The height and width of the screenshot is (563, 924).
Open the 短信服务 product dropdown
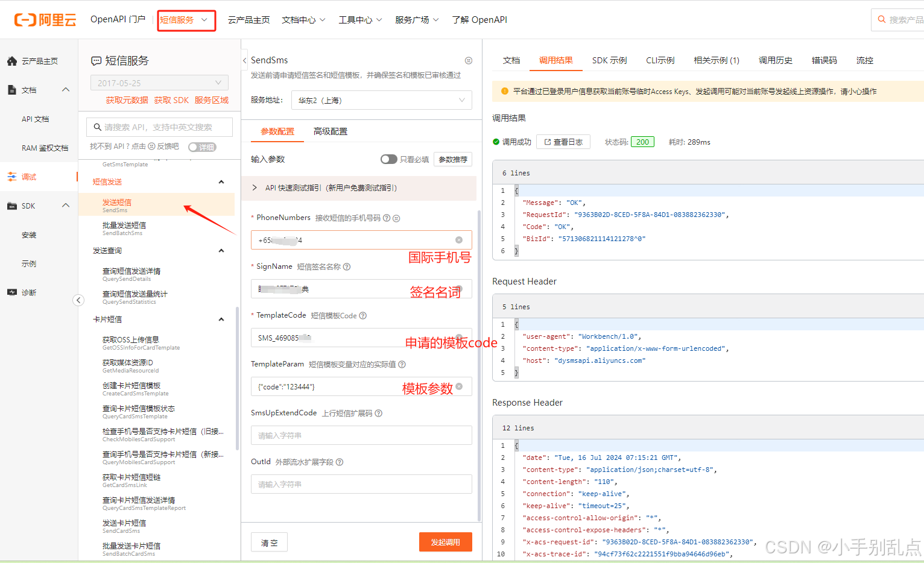point(186,20)
